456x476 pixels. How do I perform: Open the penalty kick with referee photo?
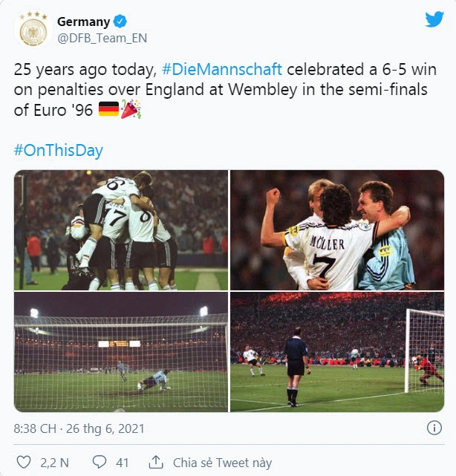click(337, 352)
